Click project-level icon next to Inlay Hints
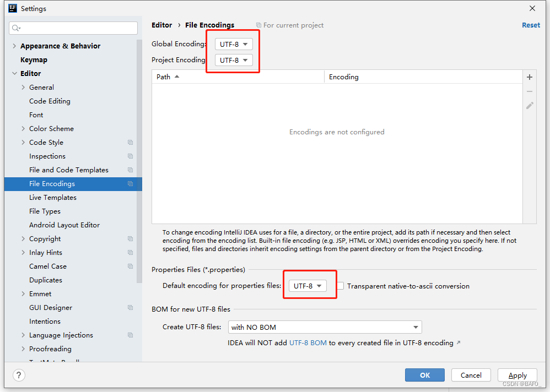 130,253
